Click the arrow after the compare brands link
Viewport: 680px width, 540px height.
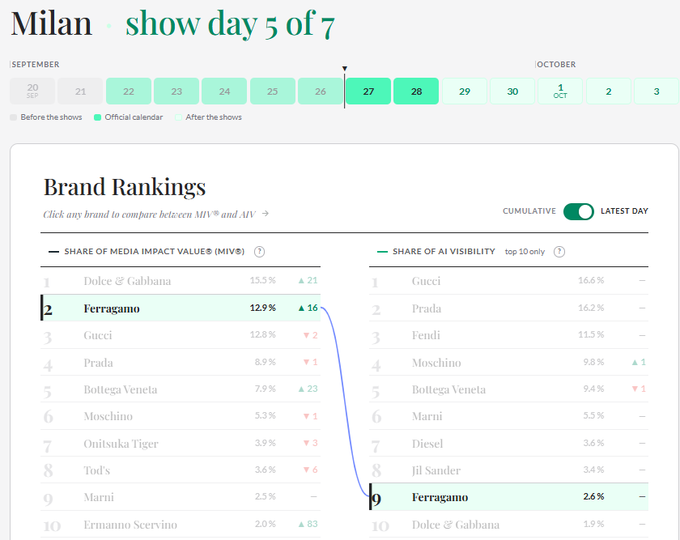[x=265, y=213]
